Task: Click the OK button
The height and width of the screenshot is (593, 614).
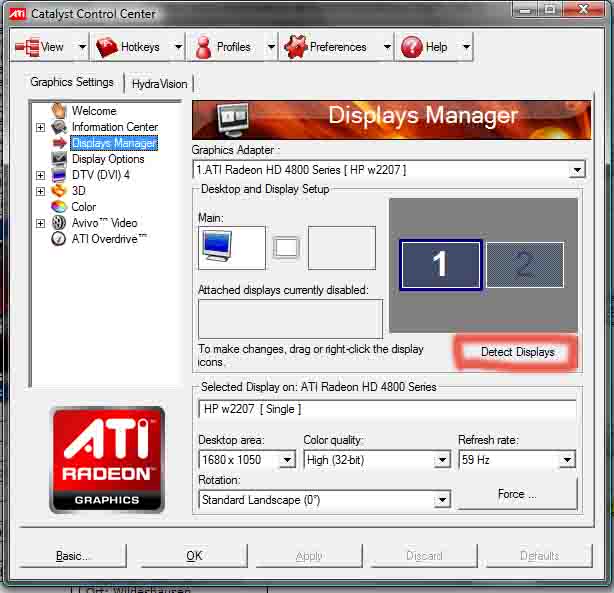Action: pos(194,555)
